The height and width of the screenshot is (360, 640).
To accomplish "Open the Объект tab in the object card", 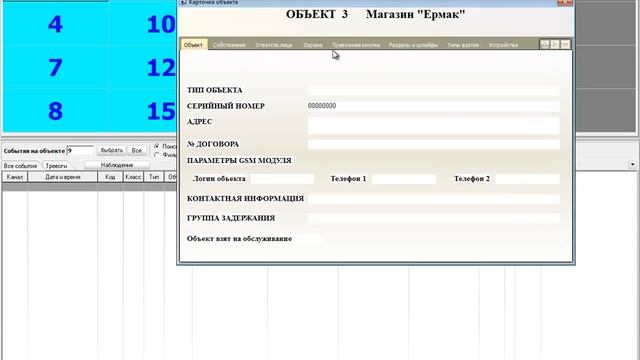I will point(193,45).
